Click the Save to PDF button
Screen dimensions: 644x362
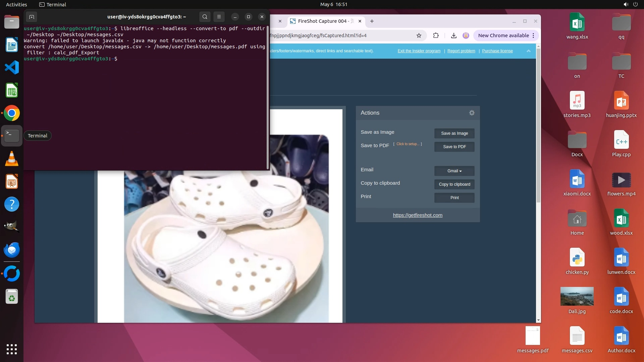coord(454,147)
